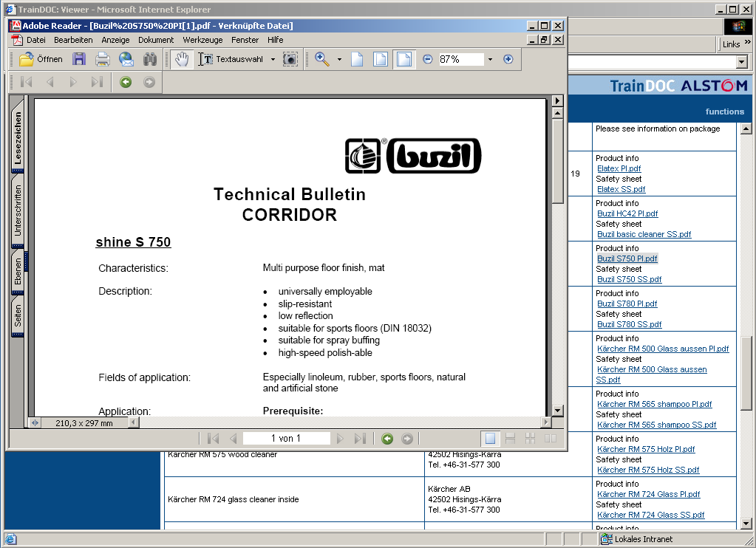
Task: Click grey Next View arrow in top toolbar
Action: coord(149,82)
